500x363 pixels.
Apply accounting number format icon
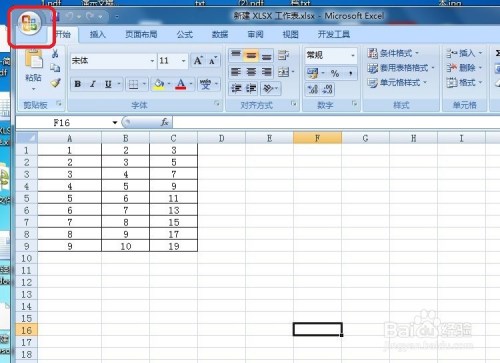pyautogui.click(x=313, y=73)
